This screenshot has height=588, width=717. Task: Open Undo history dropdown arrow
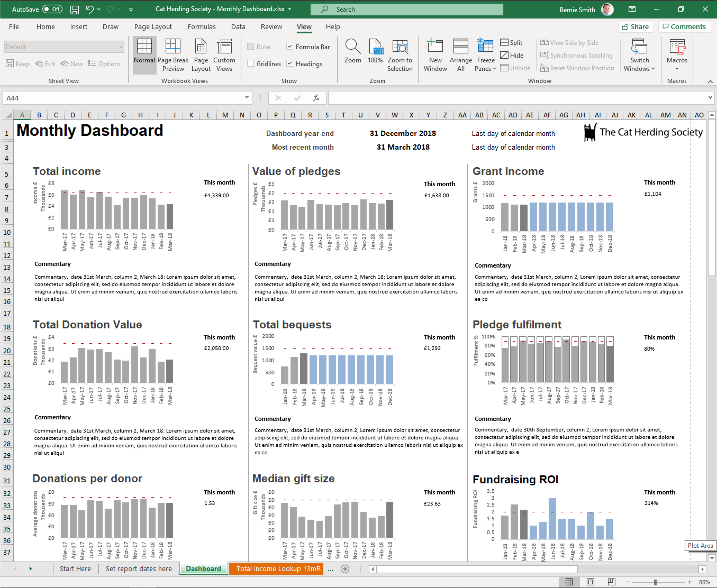pos(99,10)
